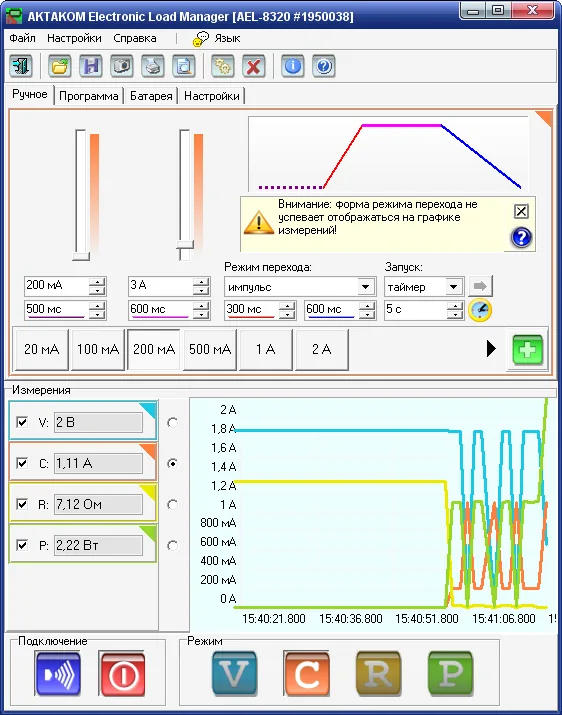Click the 200 мА value input field
This screenshot has height=715, width=562.
click(x=57, y=286)
